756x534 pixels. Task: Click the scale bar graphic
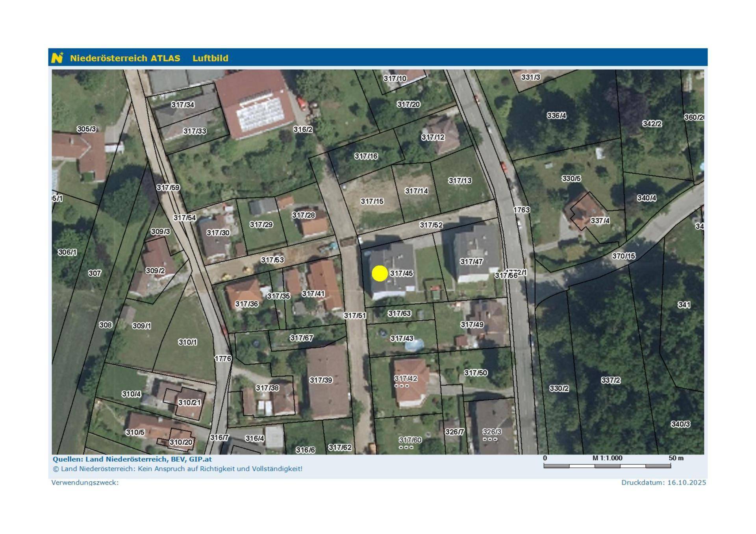point(607,466)
